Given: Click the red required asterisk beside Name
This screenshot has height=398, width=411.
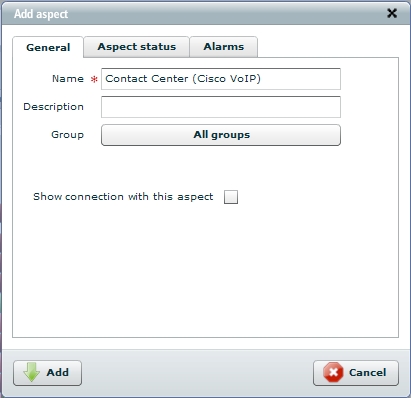Looking at the screenshot, I should (94, 79).
